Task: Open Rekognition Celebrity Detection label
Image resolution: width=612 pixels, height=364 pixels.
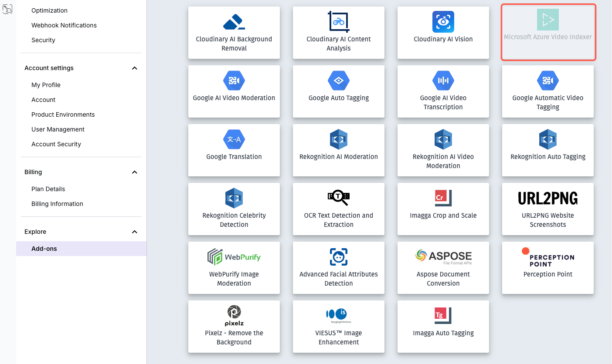Action: click(234, 220)
